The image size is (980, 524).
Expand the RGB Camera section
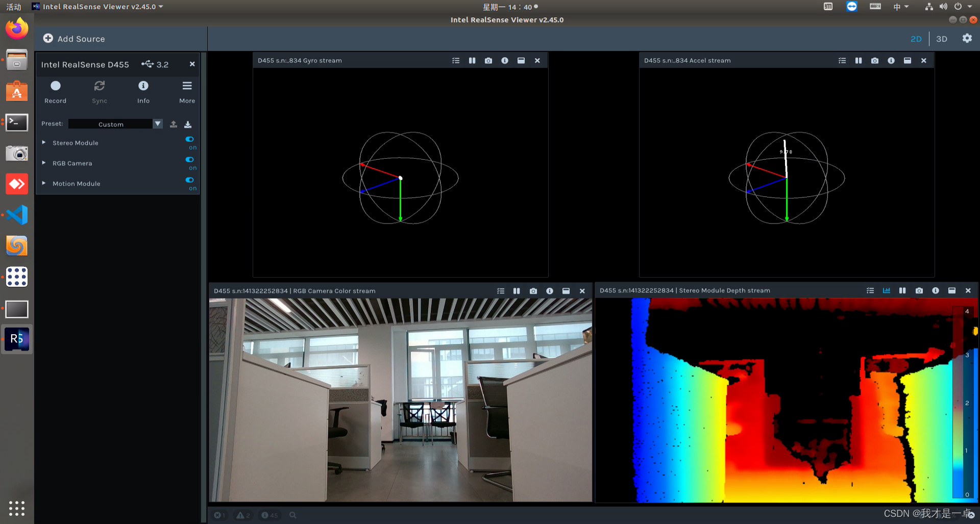[x=44, y=163]
